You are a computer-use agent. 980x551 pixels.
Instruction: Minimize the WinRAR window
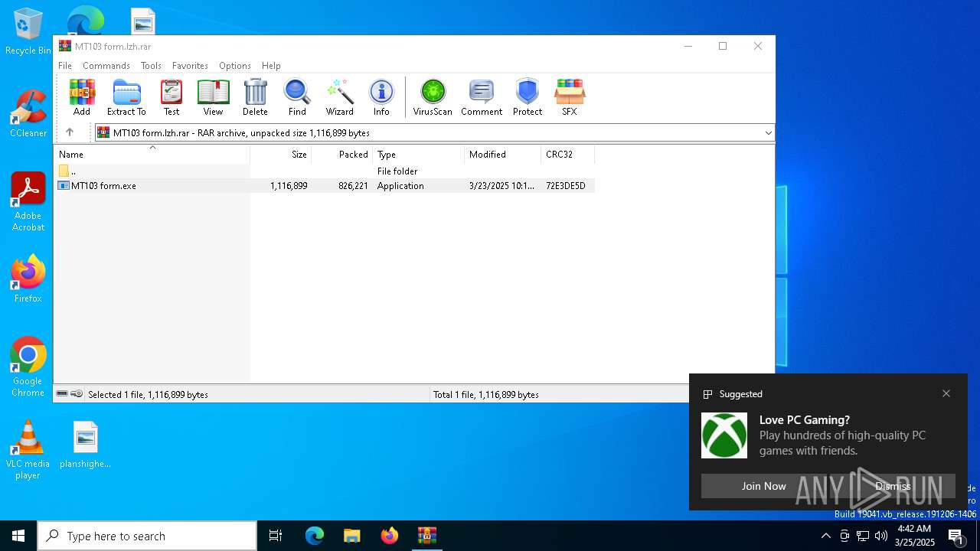pos(688,46)
